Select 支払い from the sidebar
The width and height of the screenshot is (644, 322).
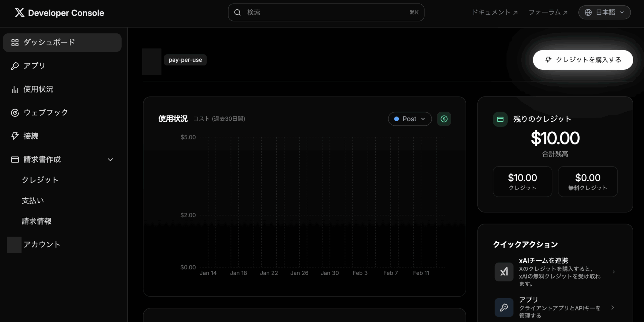(33, 200)
